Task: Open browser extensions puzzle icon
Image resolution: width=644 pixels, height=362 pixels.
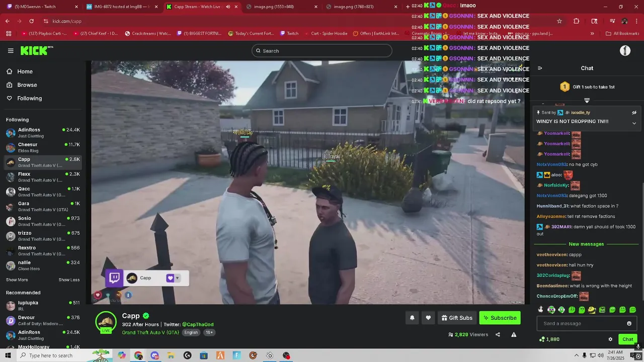Action: [576, 21]
